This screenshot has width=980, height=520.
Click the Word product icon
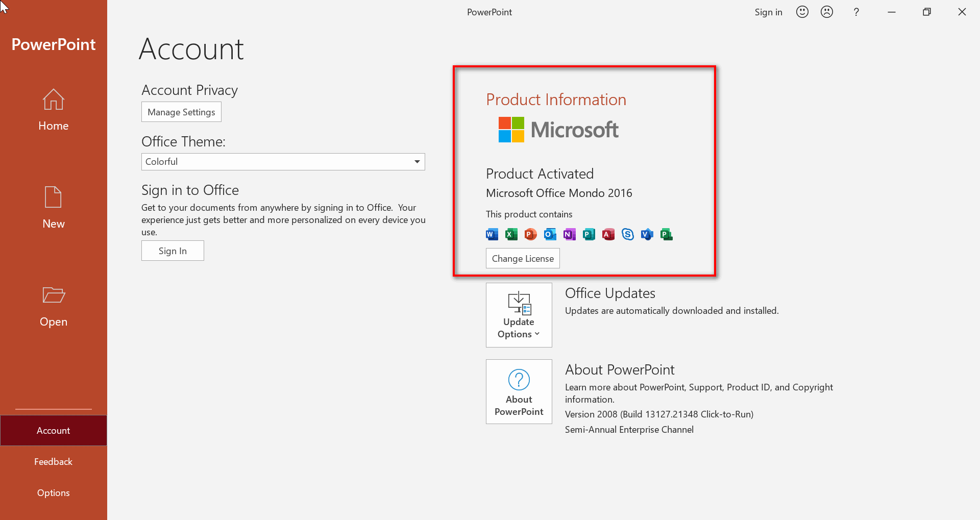click(x=492, y=234)
